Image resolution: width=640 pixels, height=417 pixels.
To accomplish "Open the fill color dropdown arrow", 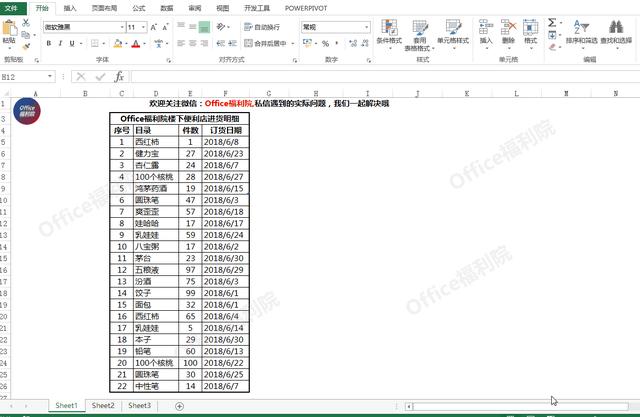I will tap(127, 43).
